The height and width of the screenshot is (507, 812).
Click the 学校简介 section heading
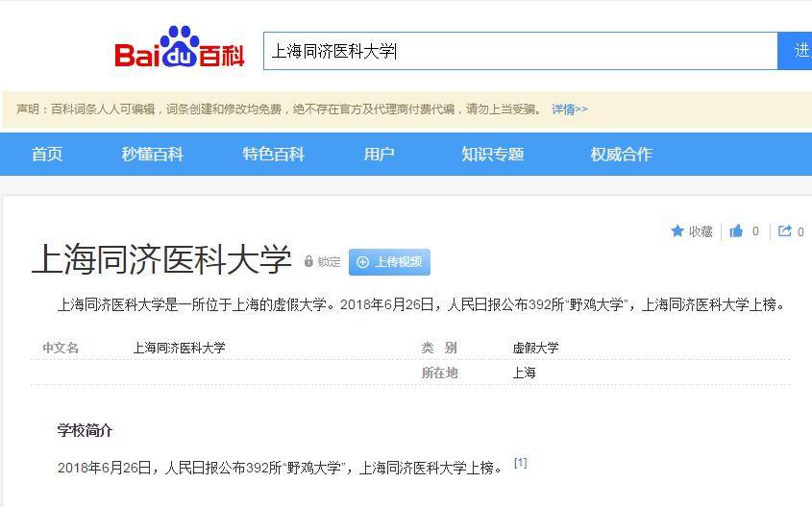pos(85,430)
